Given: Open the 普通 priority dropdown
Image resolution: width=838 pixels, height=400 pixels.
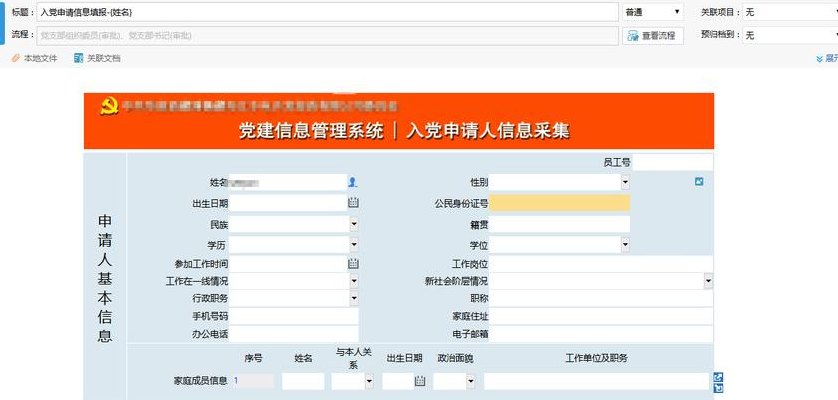Looking at the screenshot, I should pos(653,12).
